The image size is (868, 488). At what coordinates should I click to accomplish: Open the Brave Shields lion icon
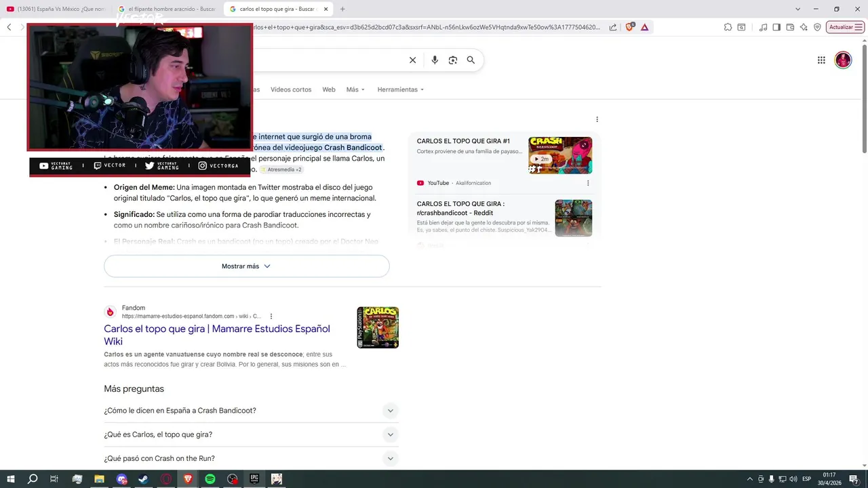point(629,27)
